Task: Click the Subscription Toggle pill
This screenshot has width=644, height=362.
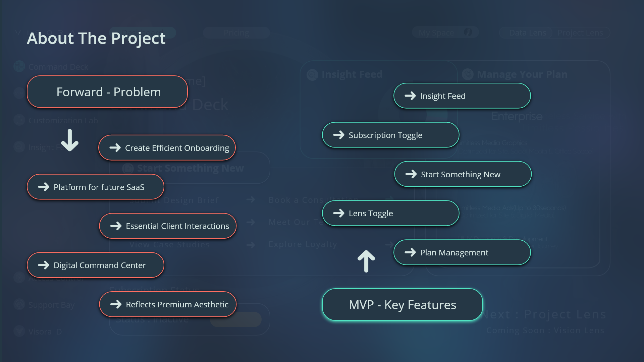Action: tap(391, 135)
